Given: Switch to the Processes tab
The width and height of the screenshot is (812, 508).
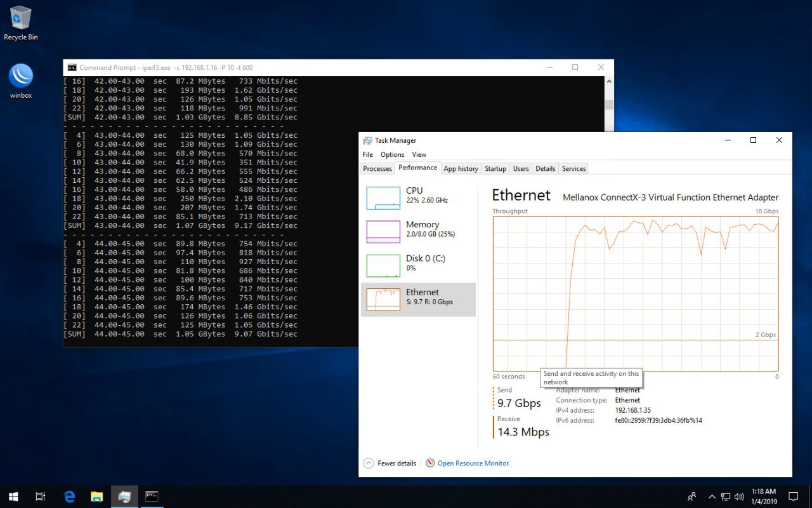Looking at the screenshot, I should coord(377,168).
